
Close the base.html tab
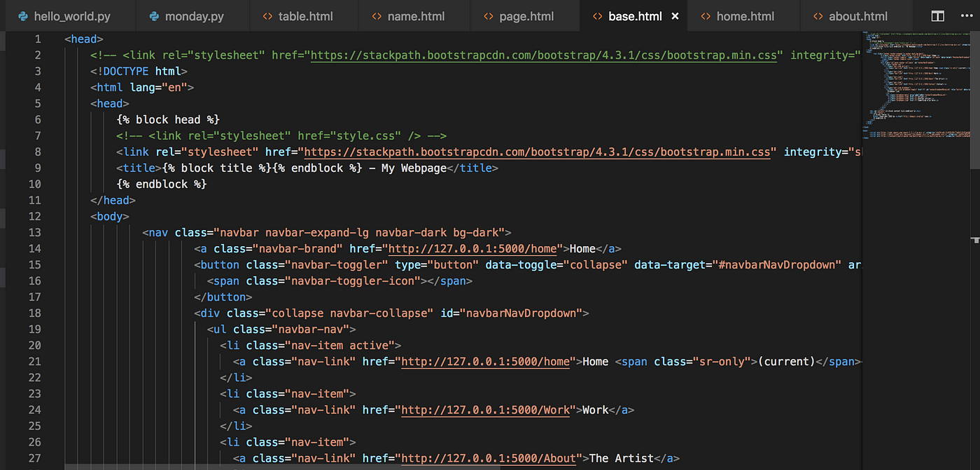point(675,16)
